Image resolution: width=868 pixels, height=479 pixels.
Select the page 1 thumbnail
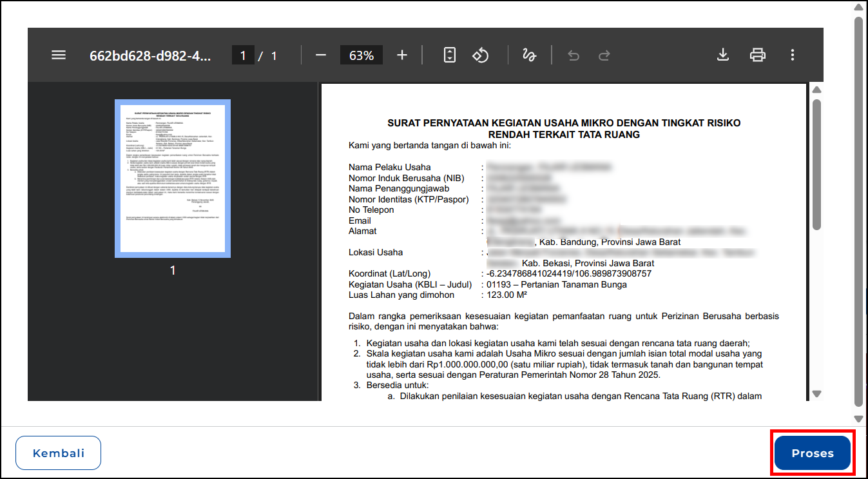coord(173,179)
